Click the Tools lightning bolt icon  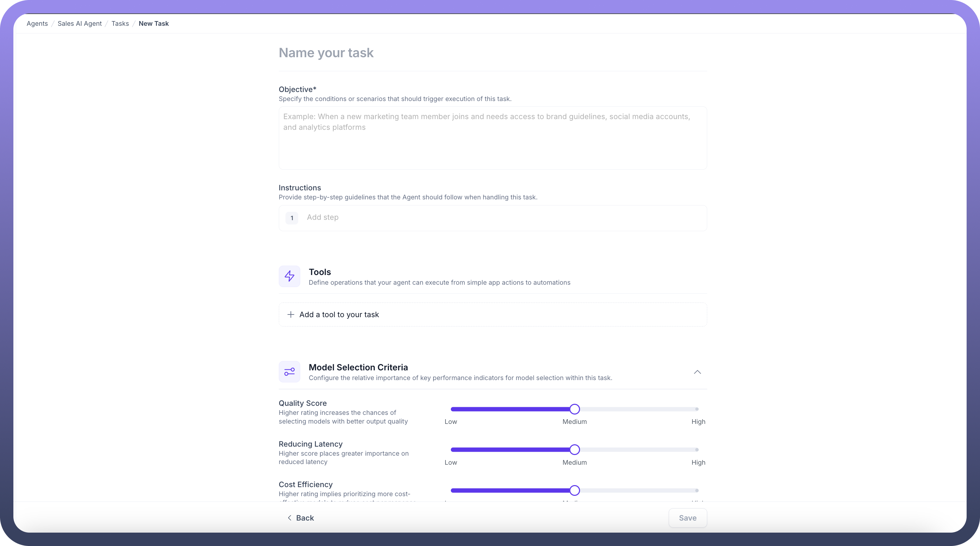(289, 276)
